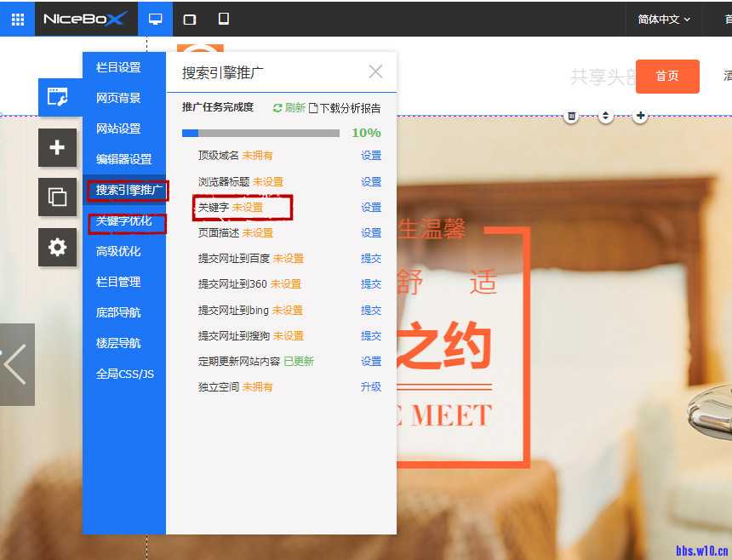Open 全局CSS/JS menu item

[124, 374]
